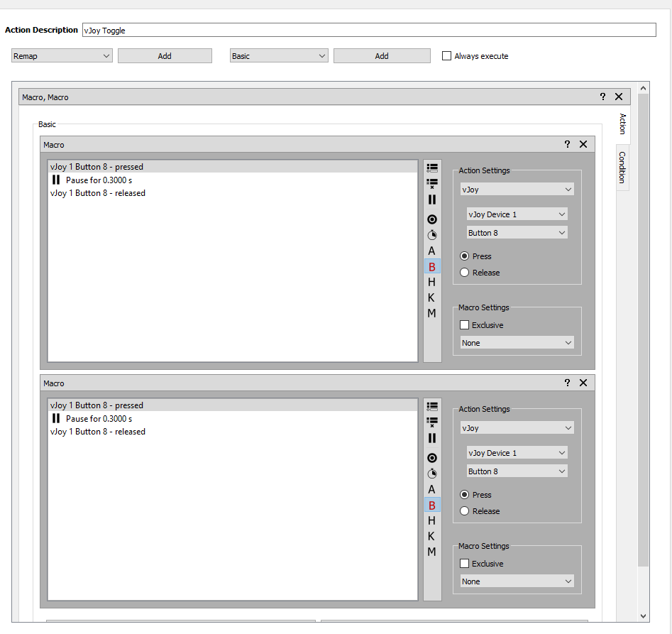Image resolution: width=672 pixels, height=634 pixels.
Task: Open the vJoy Device 1 dropdown in the first Macro panel
Action: click(x=517, y=214)
